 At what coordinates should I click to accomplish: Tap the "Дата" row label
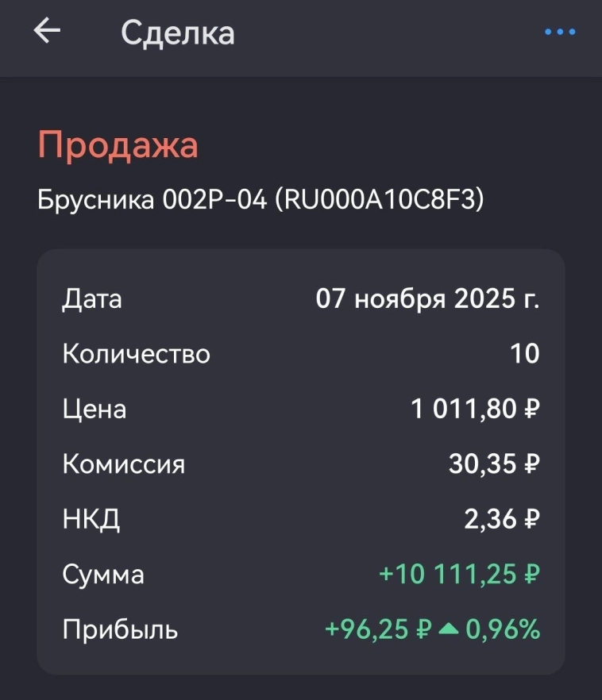click(92, 300)
